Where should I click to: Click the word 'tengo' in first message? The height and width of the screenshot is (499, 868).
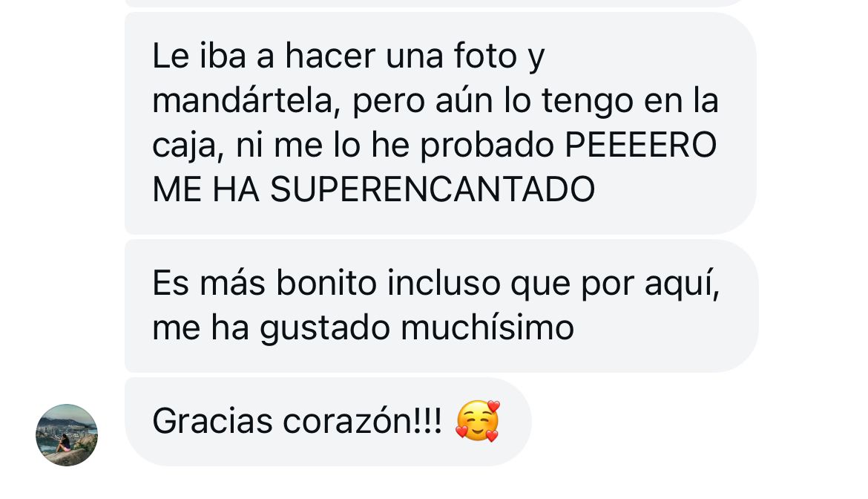(x=588, y=102)
